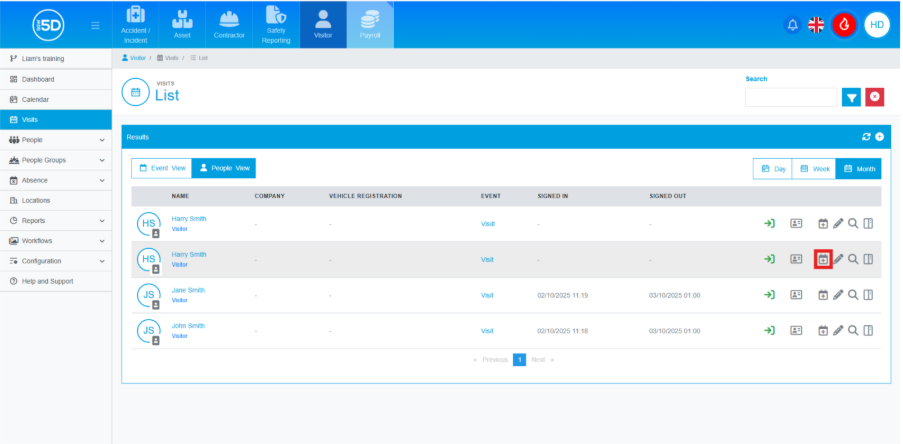The height and width of the screenshot is (444, 903).
Task: Click the magnifier view icon for Jane Smith
Action: (x=853, y=295)
